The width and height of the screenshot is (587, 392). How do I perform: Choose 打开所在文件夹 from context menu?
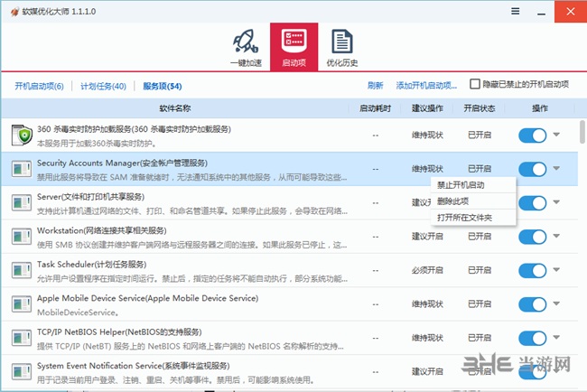coord(473,218)
